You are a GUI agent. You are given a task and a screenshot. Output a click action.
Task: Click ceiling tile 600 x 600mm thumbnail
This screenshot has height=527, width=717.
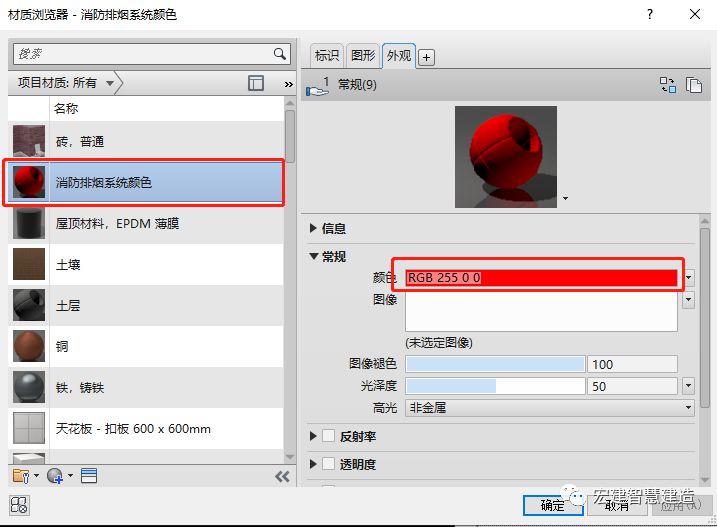29,428
